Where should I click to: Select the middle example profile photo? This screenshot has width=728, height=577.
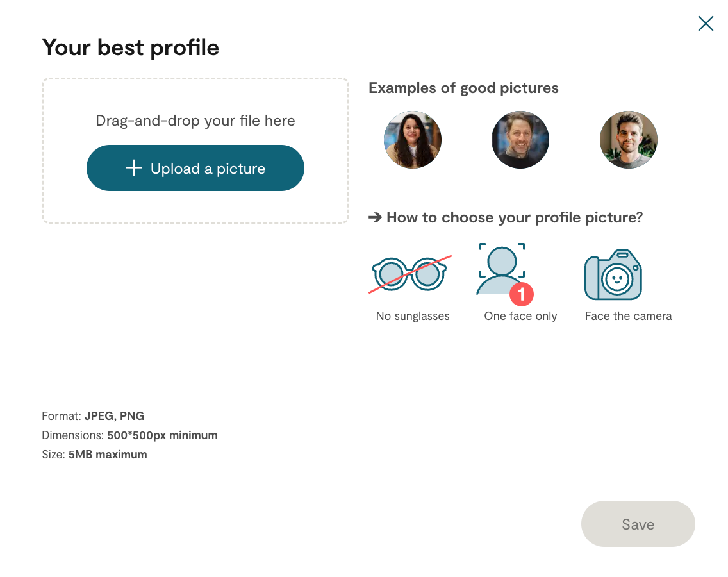[x=520, y=140]
